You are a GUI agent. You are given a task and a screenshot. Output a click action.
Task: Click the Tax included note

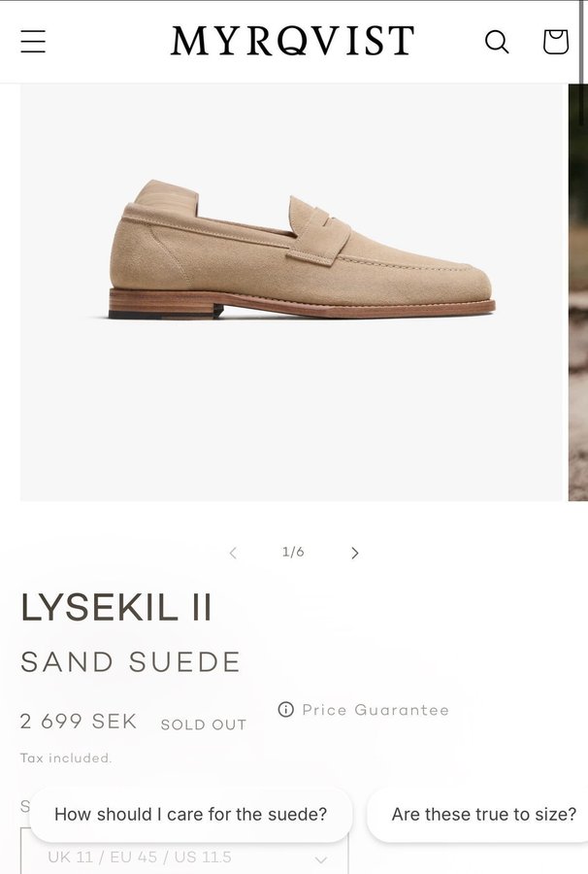point(66,758)
